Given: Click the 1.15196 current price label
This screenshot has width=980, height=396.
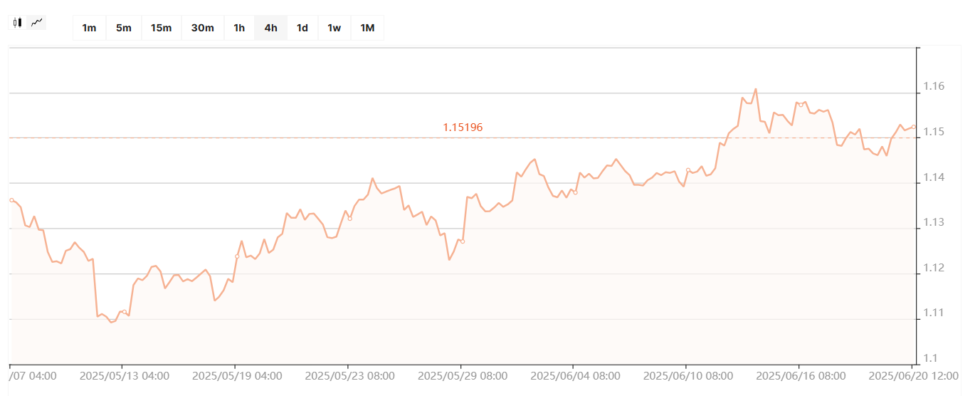Looking at the screenshot, I should point(463,127).
